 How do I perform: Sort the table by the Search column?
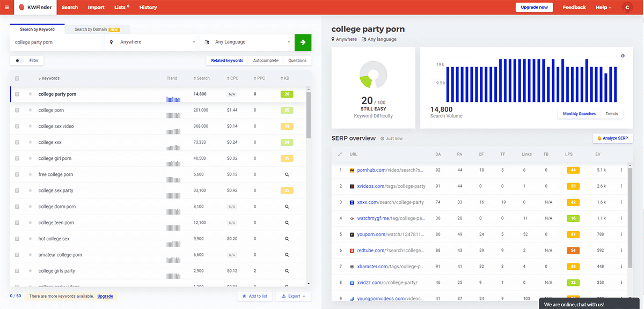(x=201, y=78)
